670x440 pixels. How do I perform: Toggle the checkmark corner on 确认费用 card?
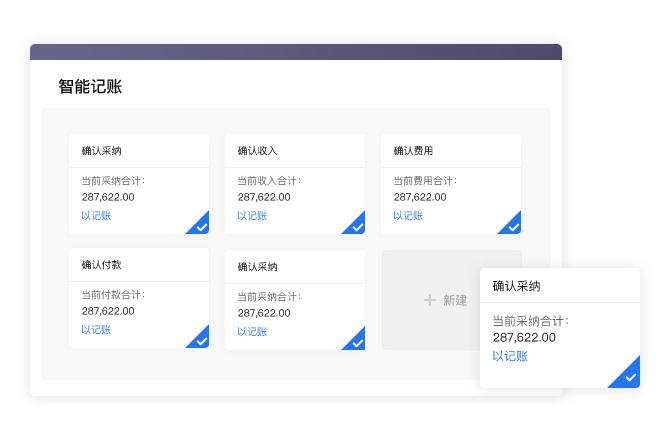coord(513,226)
